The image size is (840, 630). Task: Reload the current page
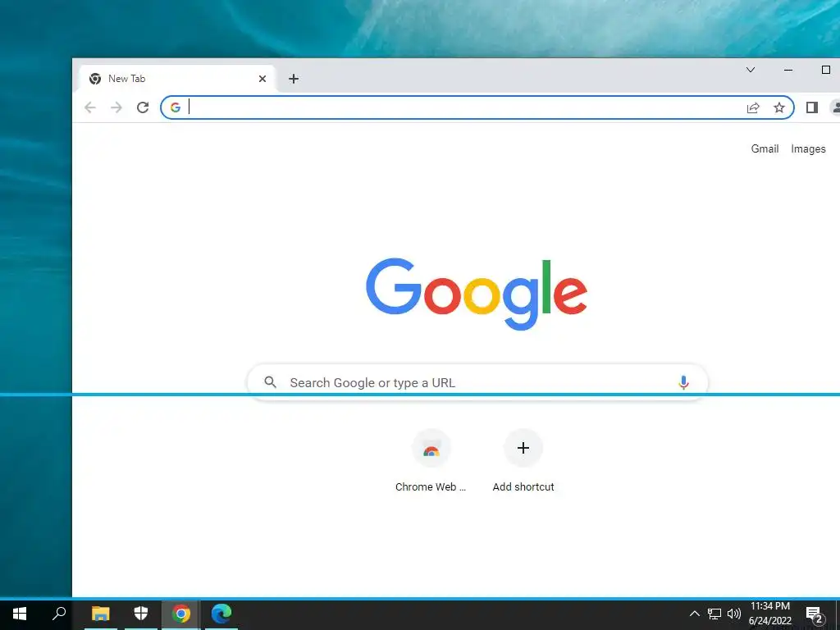pyautogui.click(x=143, y=107)
